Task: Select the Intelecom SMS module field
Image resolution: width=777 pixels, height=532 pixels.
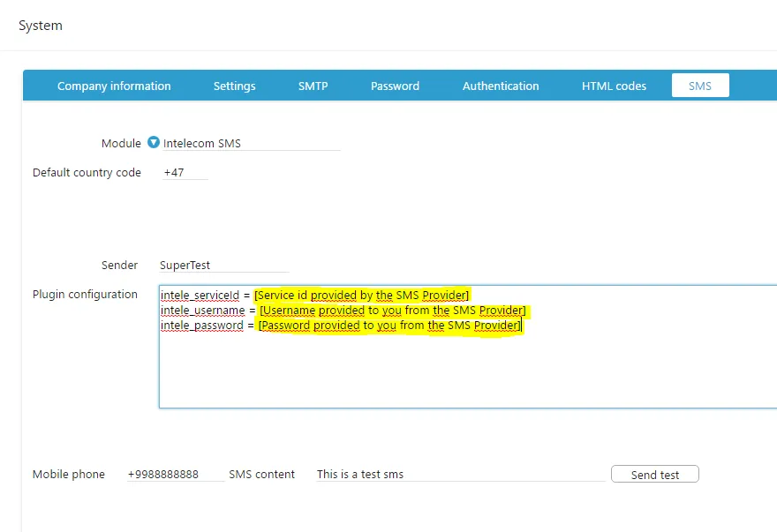Action: (252, 143)
